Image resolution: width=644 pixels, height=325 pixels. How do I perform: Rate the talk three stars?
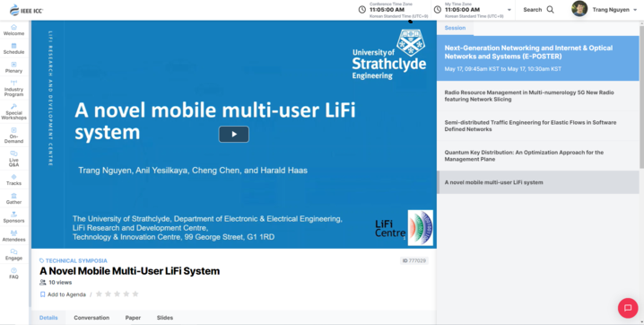pos(117,294)
